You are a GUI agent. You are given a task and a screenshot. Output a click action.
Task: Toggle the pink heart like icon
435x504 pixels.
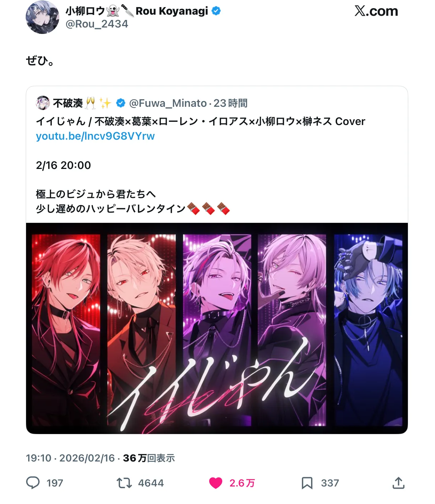(x=216, y=483)
